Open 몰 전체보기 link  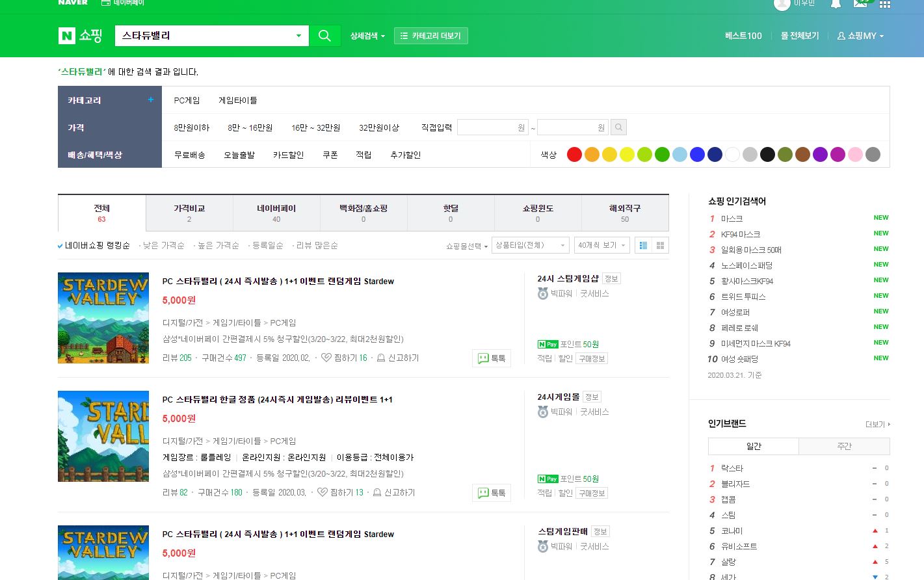click(x=800, y=36)
